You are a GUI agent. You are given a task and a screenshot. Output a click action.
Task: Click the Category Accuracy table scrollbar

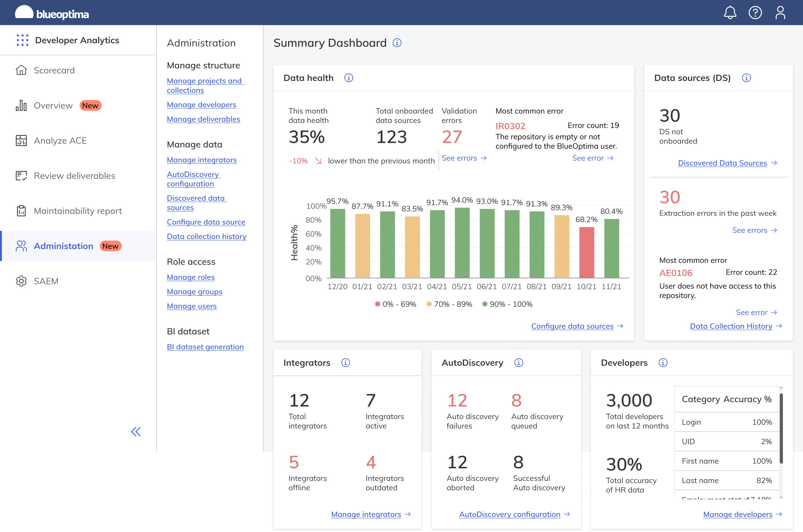coord(781,428)
